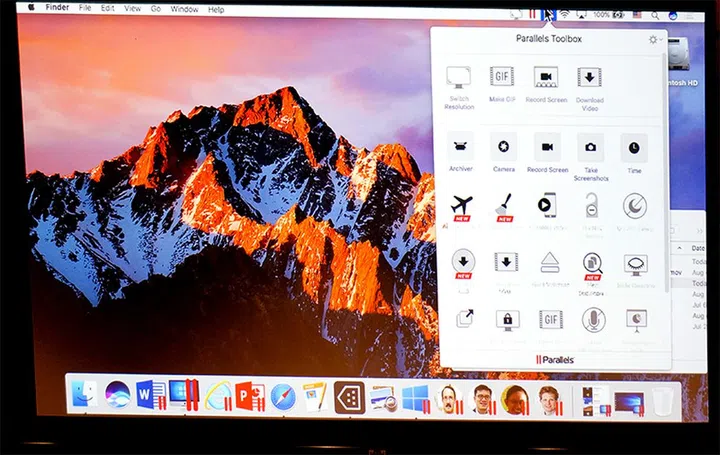The height and width of the screenshot is (455, 720).
Task: Click the Launch tool with arrow squares
Action: [465, 319]
